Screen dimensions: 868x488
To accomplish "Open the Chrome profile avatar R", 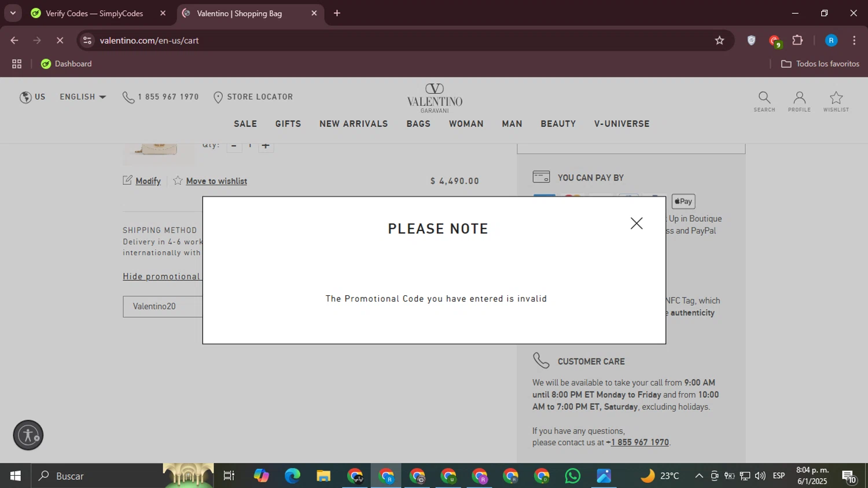I will [x=831, y=41].
